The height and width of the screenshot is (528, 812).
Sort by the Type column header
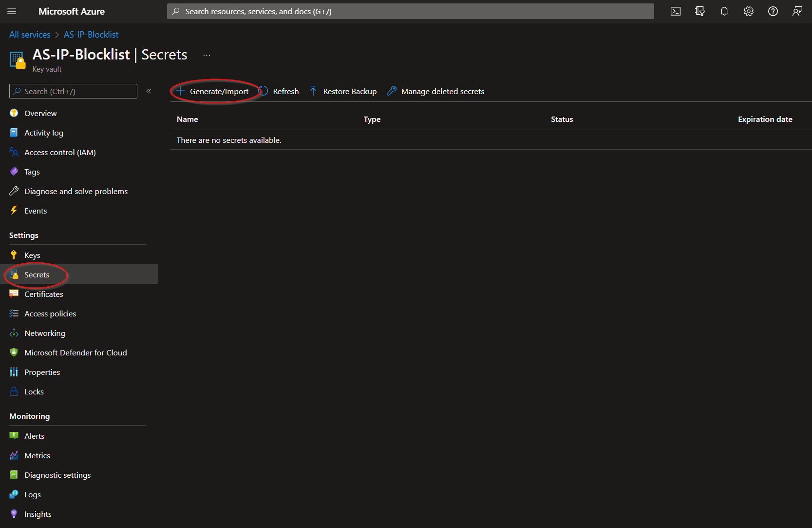[x=372, y=119]
